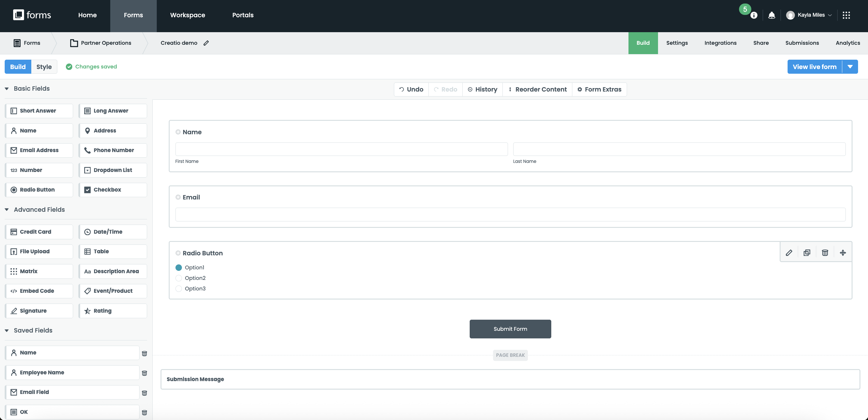The width and height of the screenshot is (868, 420).
Task: Click the required marker beside Email label
Action: click(x=178, y=197)
